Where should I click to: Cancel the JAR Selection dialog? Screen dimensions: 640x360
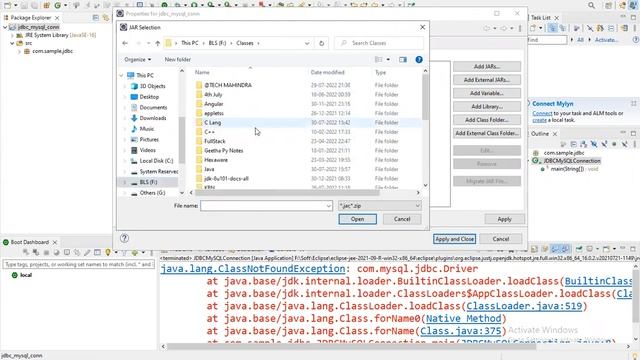pos(402,219)
